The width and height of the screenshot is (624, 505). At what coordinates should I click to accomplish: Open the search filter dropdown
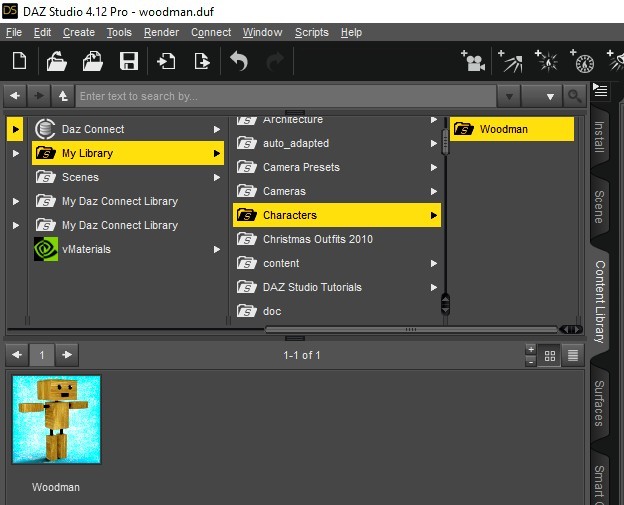[542, 96]
